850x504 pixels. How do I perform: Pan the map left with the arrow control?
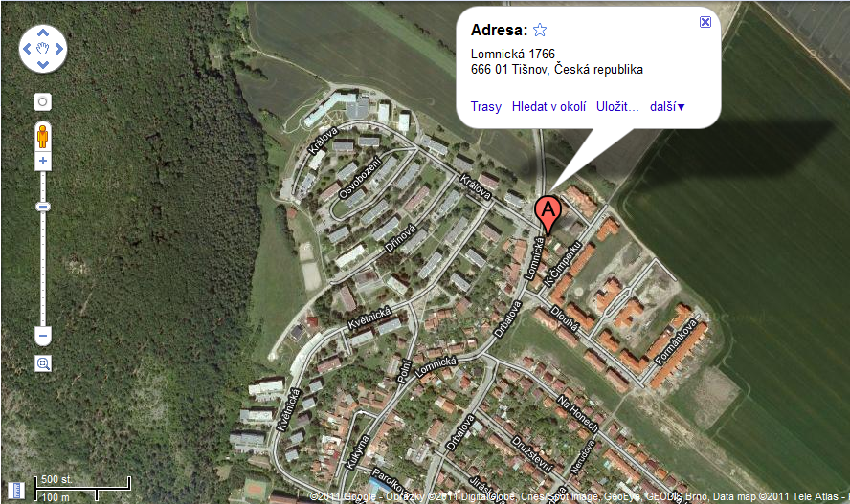click(x=27, y=49)
